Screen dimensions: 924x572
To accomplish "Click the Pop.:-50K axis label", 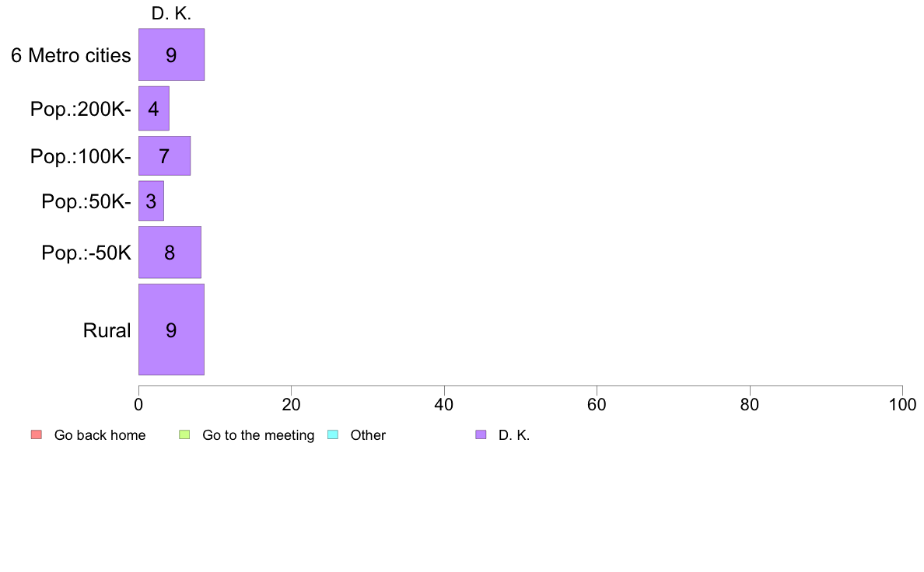I will click(86, 253).
